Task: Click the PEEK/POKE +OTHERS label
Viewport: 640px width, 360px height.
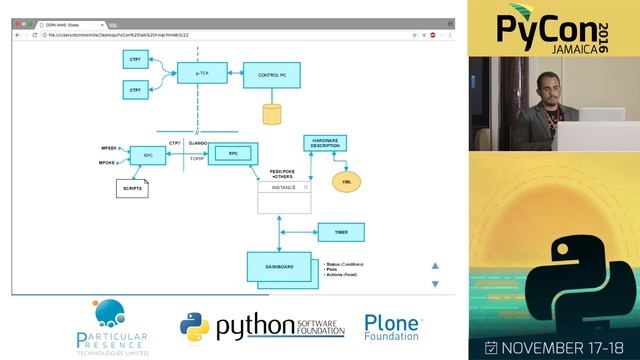Action: pyautogui.click(x=282, y=174)
